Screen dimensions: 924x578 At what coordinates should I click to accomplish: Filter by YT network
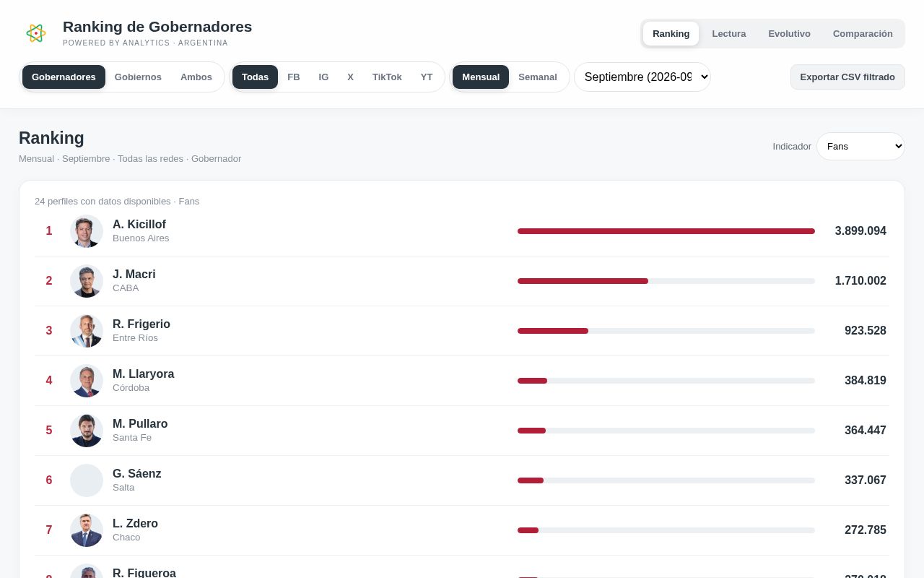click(427, 77)
